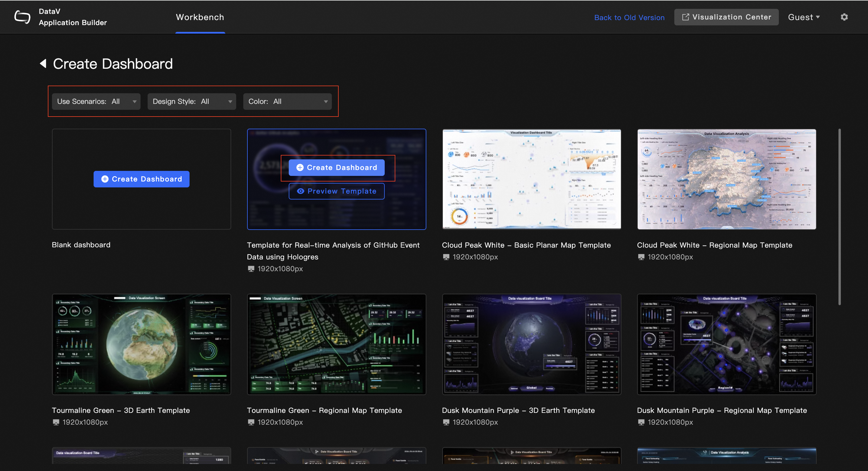Click the DataV logo icon
This screenshot has width=868, height=471.
click(22, 17)
